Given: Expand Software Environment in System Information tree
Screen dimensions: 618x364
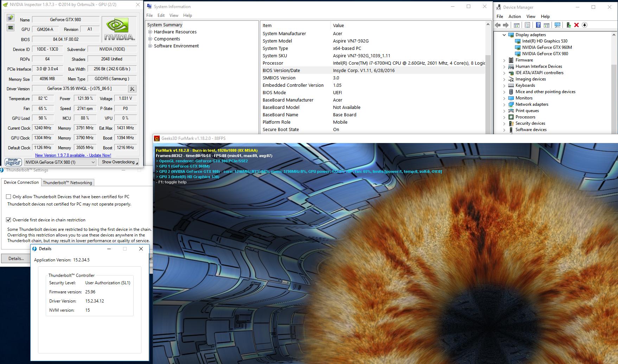Looking at the screenshot, I should click(x=150, y=46).
